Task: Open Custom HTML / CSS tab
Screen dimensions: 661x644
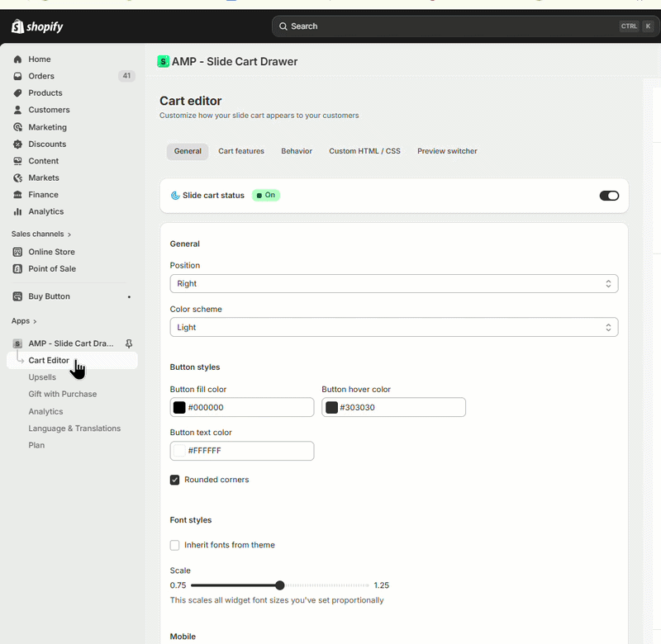Action: [x=364, y=151]
